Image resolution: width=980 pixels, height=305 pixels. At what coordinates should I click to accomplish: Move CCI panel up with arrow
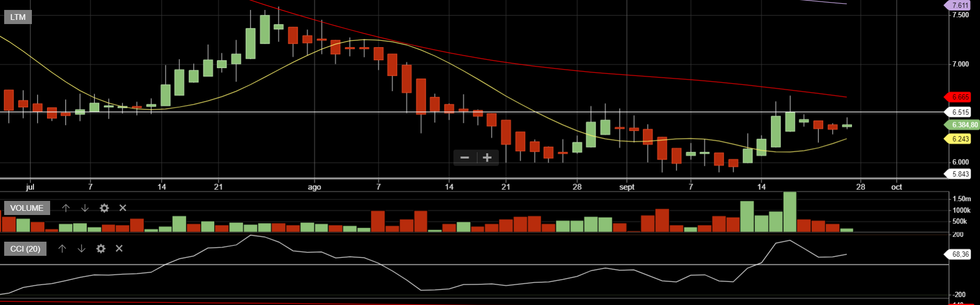pos(62,248)
